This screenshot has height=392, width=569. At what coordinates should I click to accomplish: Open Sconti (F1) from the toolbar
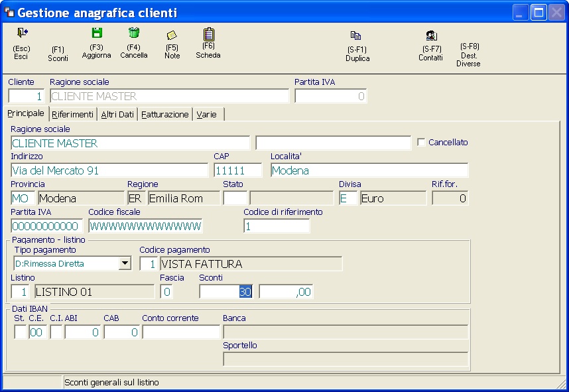[58, 54]
